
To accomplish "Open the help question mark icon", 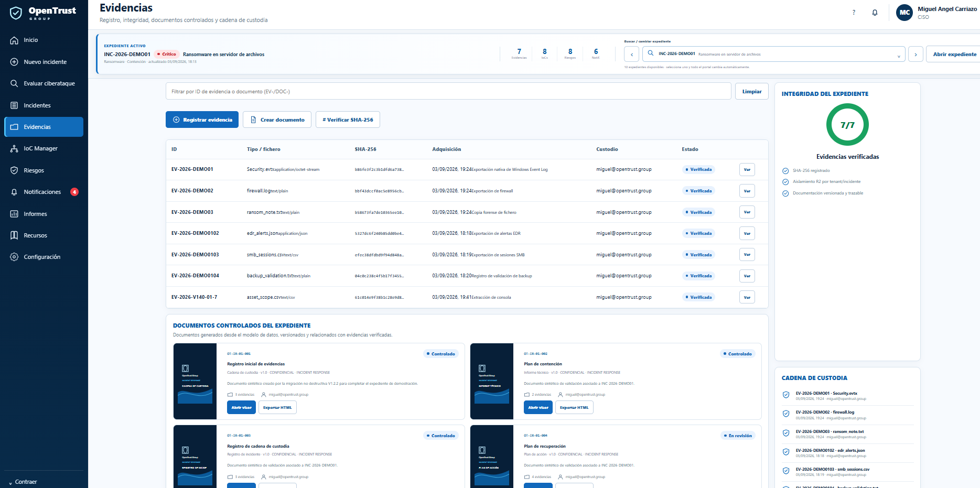I will (x=854, y=13).
